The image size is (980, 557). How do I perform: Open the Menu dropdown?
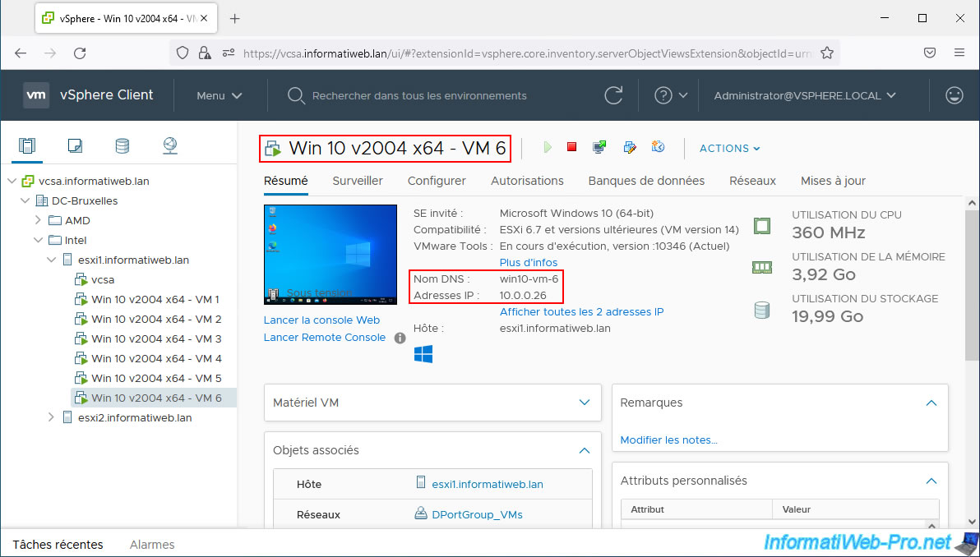(x=220, y=95)
